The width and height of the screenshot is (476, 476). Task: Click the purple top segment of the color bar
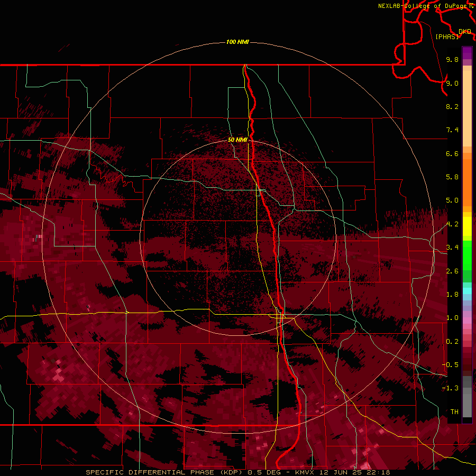(467, 53)
